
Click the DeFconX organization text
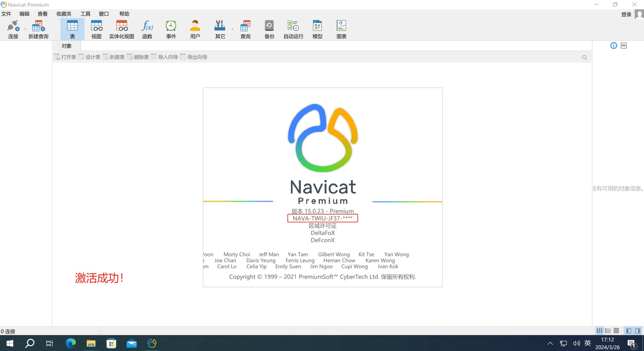point(323,240)
